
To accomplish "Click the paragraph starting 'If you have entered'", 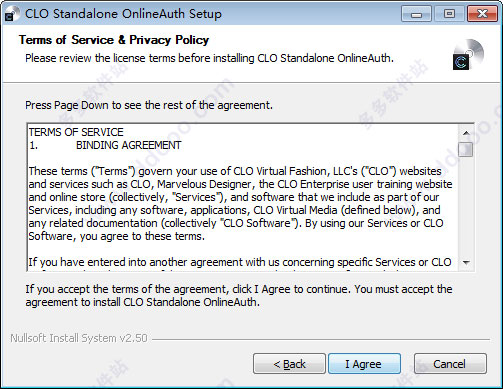I will 240,262.
